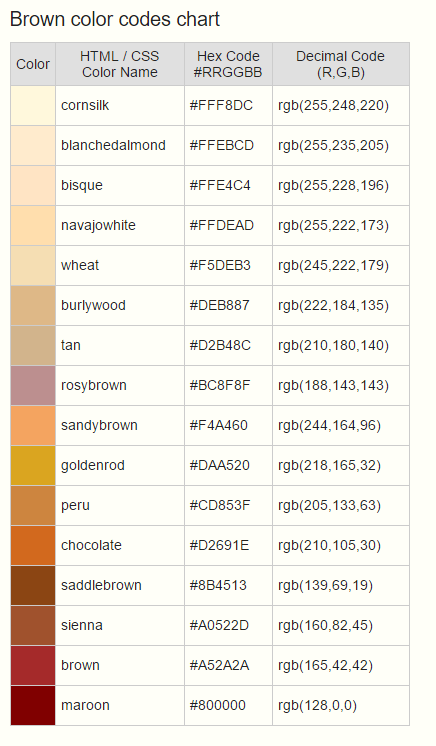Select decimal code rgb(255,228,196)

click(333, 186)
